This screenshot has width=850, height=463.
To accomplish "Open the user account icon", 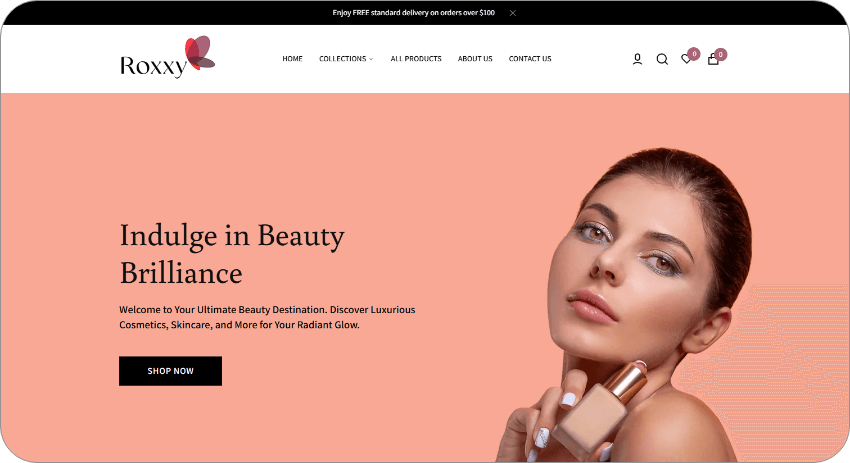I will pos(638,59).
